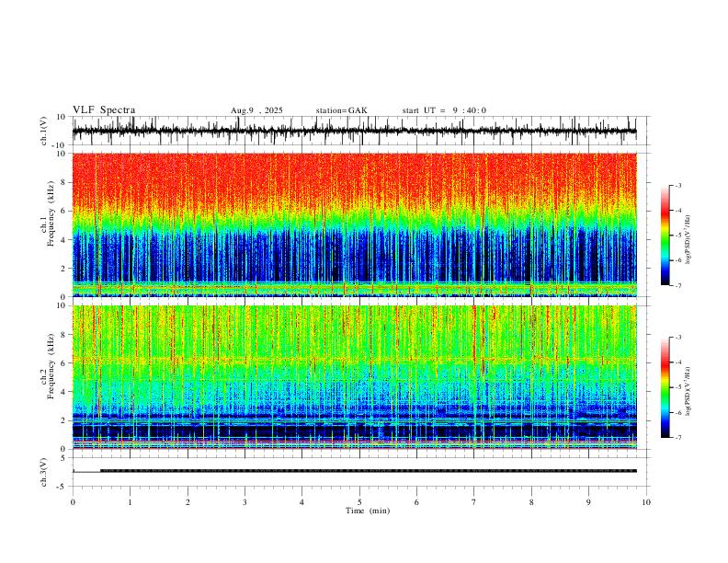Click time axis tick label "2"
Viewport: 728px width, 563px height.
point(188,502)
